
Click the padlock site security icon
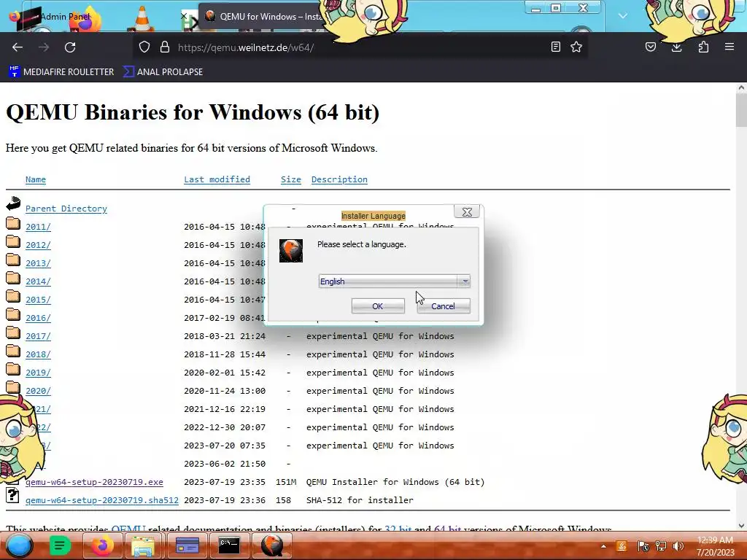point(165,47)
